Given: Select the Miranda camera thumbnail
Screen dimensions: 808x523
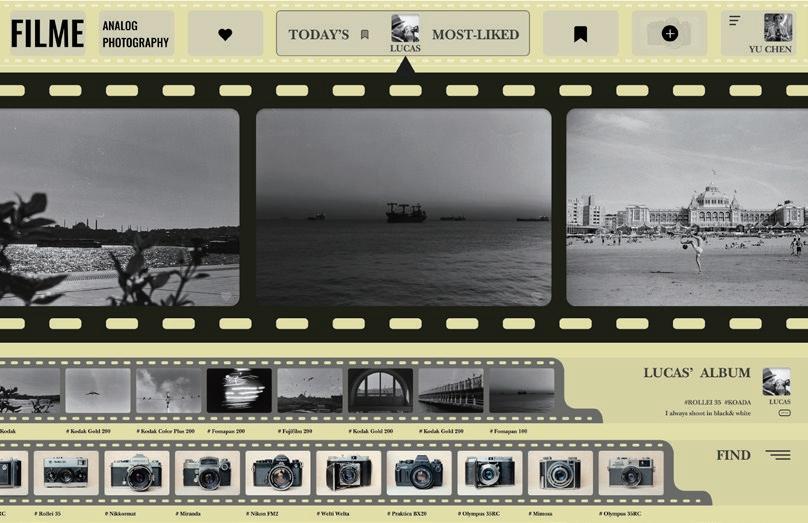Looking at the screenshot, I should coord(207,473).
